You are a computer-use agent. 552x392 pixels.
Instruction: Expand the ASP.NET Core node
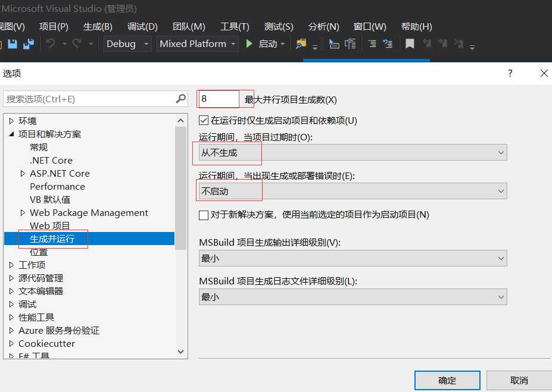point(23,173)
